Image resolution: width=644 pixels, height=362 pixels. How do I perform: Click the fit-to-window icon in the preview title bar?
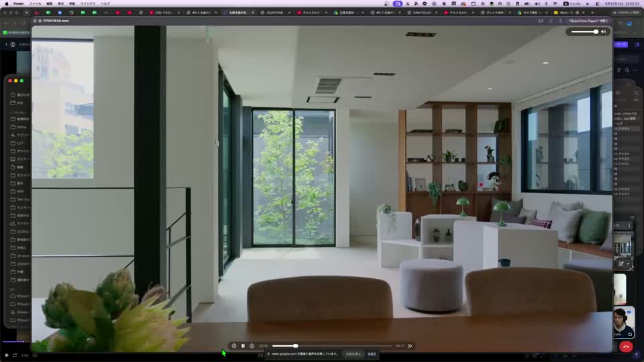click(x=541, y=21)
